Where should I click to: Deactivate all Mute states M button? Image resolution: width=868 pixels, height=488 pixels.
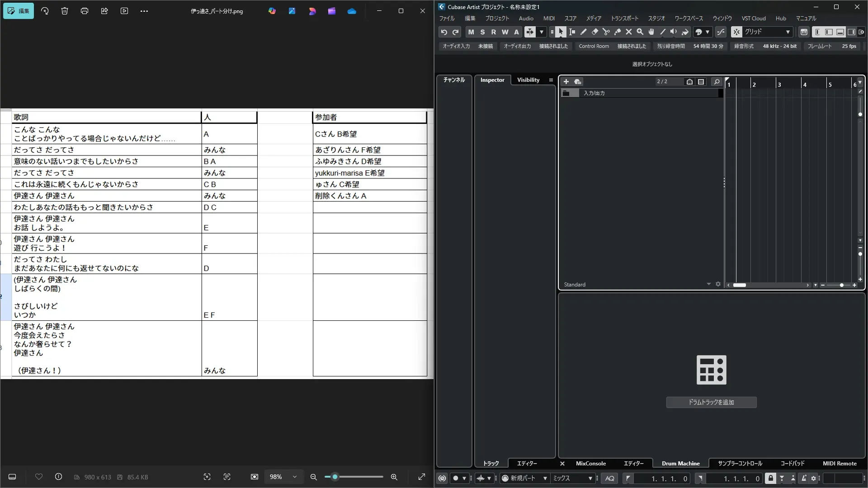click(471, 32)
